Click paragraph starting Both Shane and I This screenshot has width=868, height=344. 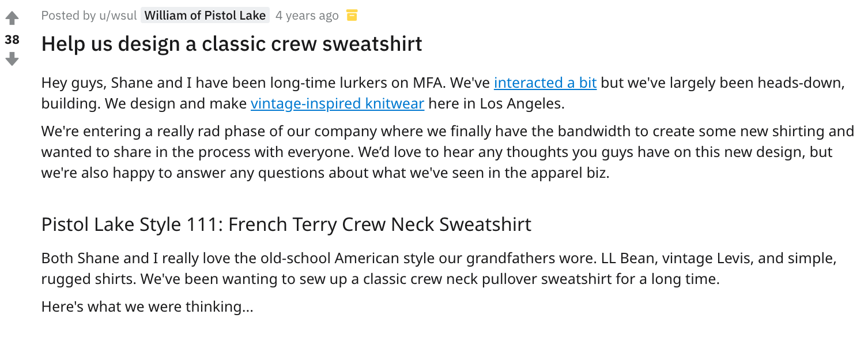[439, 269]
